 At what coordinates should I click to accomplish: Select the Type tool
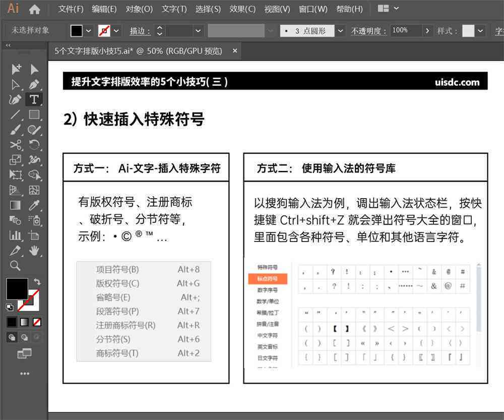coord(34,99)
